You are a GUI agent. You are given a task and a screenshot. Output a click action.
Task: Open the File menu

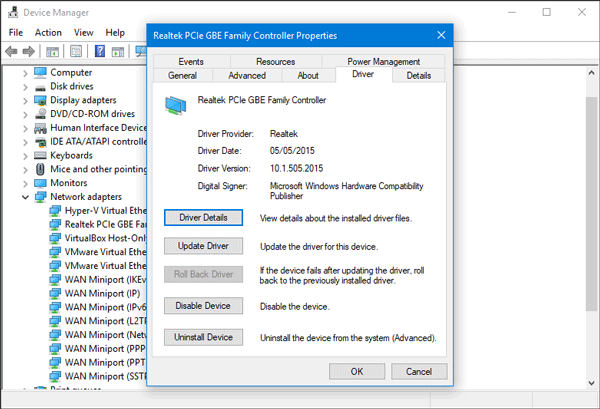(16, 33)
